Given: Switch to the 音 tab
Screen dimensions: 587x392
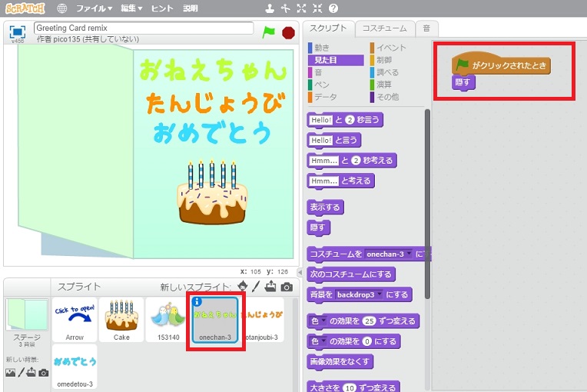Looking at the screenshot, I should point(426,28).
